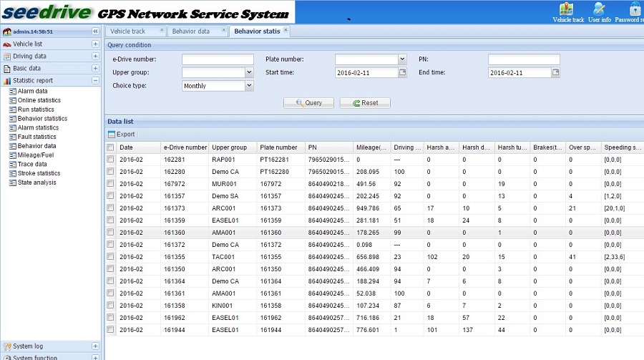Close the Vehicle track tab

162,30
